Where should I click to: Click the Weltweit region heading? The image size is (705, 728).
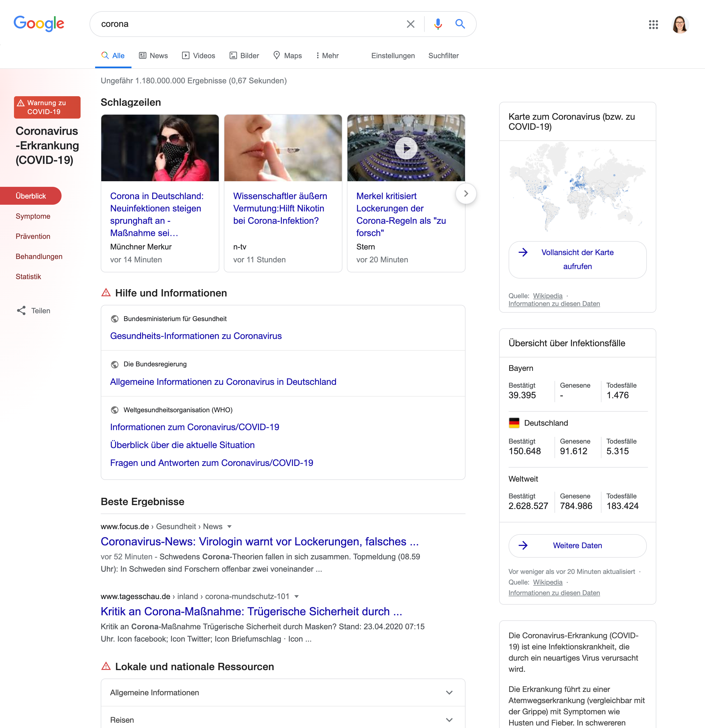pos(523,479)
